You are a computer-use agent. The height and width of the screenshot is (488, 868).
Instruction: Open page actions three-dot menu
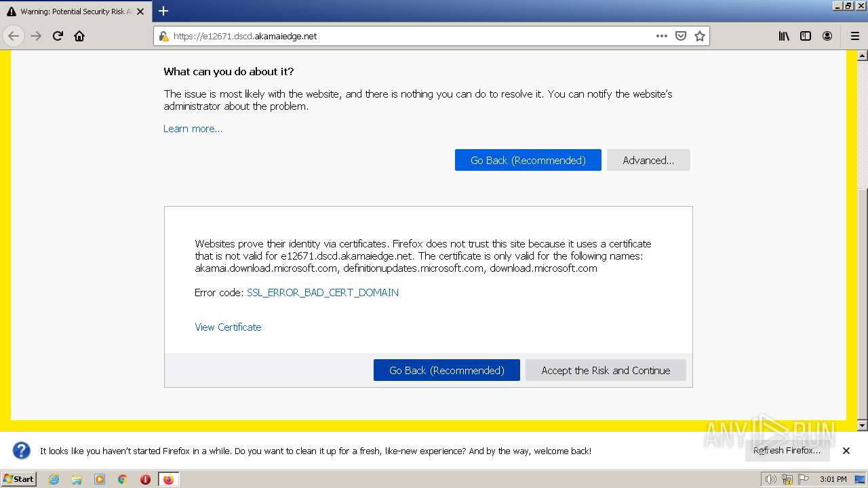pyautogui.click(x=662, y=36)
